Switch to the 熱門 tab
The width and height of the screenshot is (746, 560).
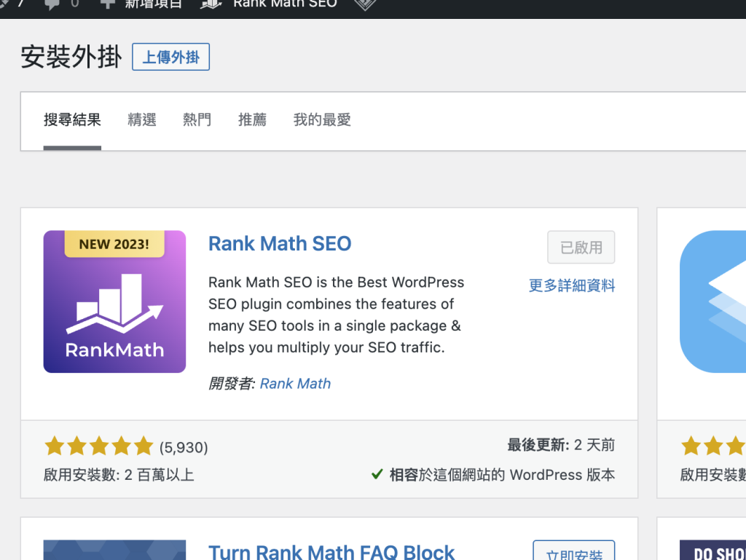point(197,120)
